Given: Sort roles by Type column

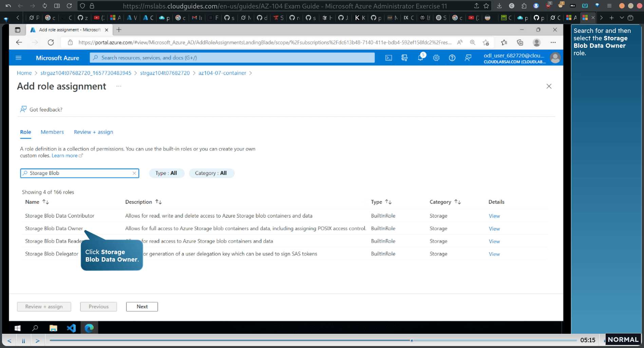Looking at the screenshot, I should pos(381,202).
